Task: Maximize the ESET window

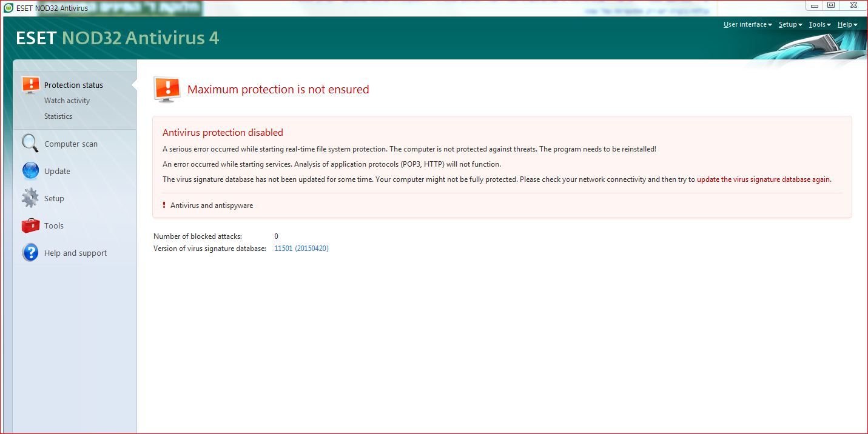Action: coord(831,5)
